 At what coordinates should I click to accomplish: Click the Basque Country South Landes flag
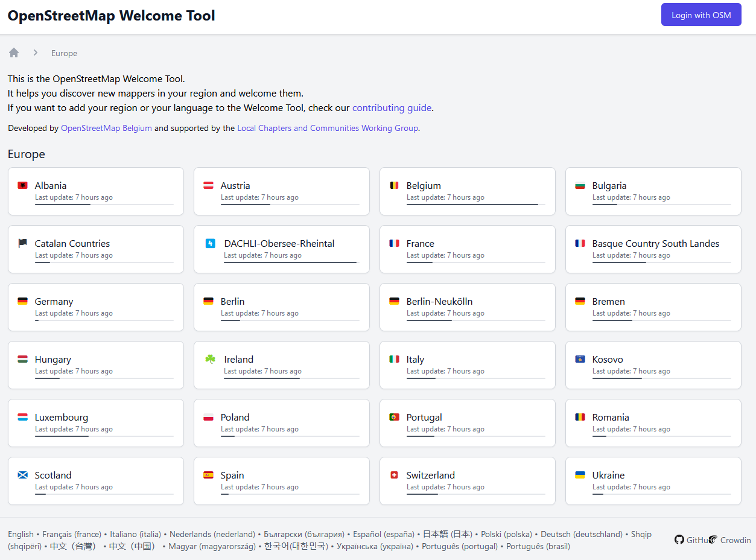[x=580, y=243]
